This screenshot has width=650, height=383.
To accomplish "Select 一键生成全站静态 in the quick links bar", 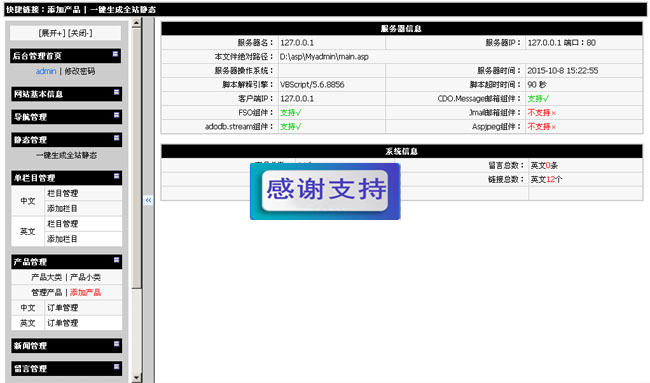I will [x=123, y=9].
